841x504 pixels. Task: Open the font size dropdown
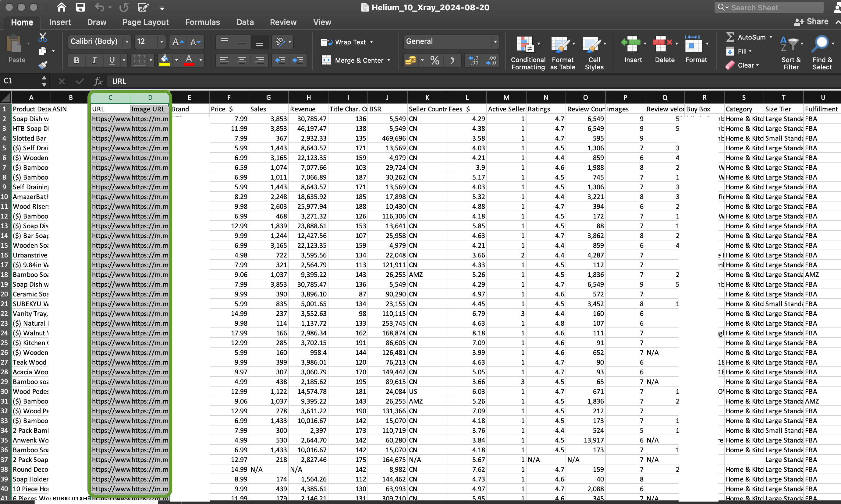coord(161,42)
